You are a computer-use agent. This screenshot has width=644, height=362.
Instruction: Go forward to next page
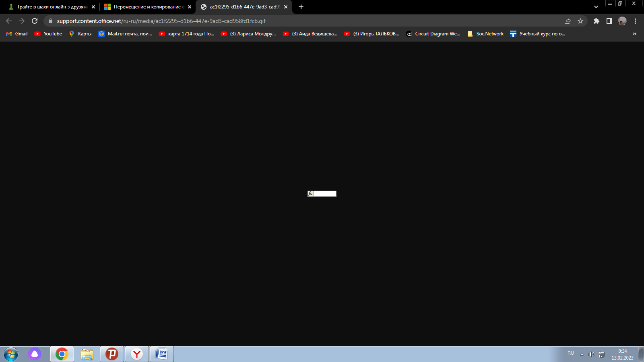pyautogui.click(x=22, y=21)
